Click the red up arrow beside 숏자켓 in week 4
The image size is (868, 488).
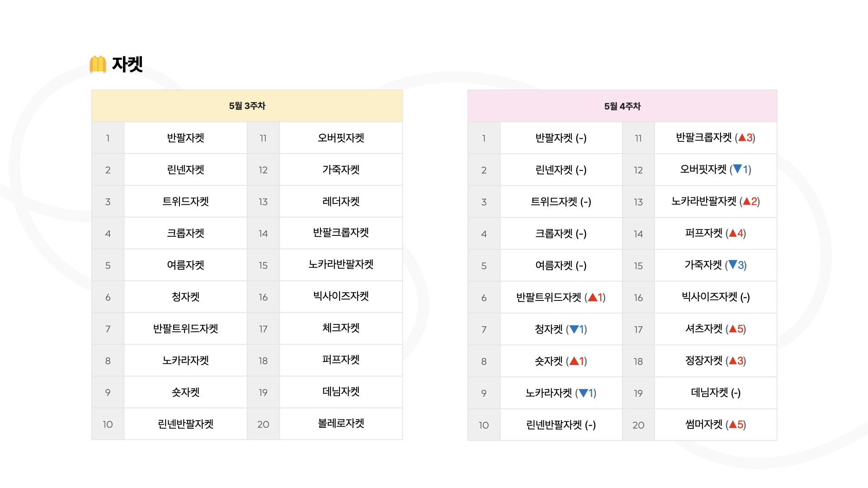click(574, 361)
